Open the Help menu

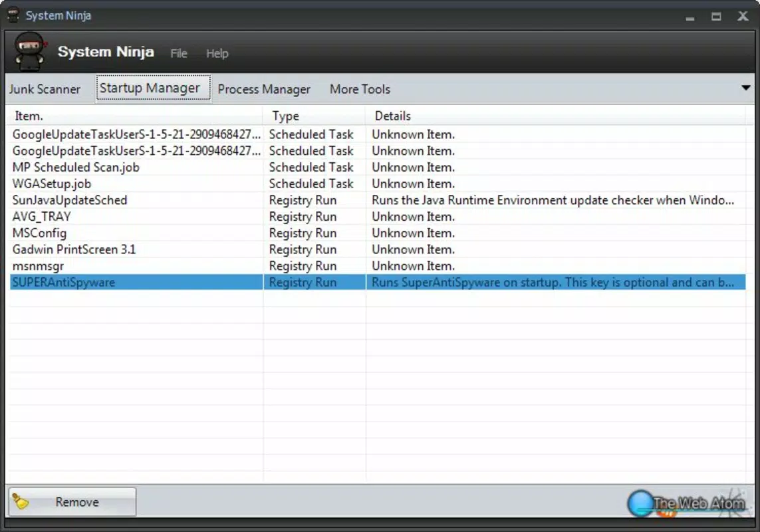(x=217, y=53)
